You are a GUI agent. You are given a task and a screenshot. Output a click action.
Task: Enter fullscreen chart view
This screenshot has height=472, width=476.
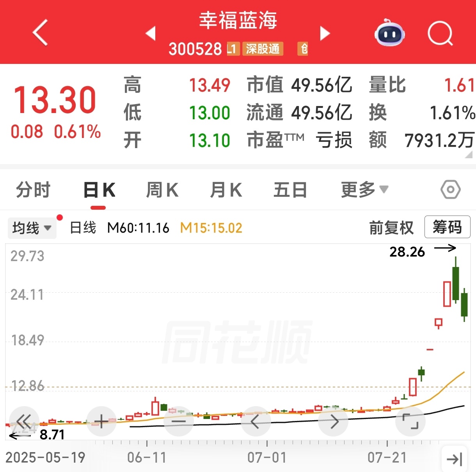410,421
